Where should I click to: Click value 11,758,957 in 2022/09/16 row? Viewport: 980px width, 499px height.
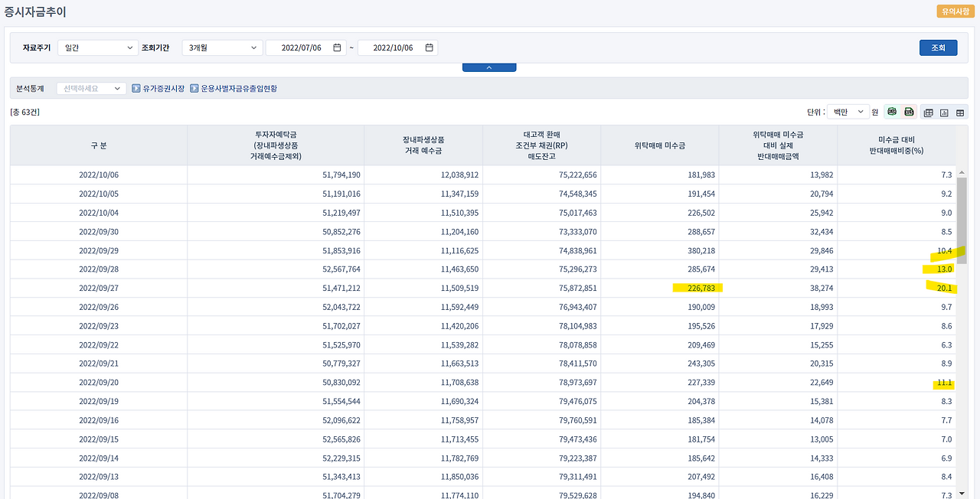460,420
